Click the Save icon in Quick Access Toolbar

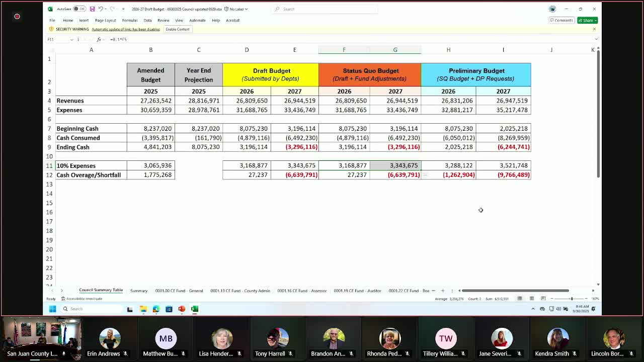pyautogui.click(x=93, y=9)
